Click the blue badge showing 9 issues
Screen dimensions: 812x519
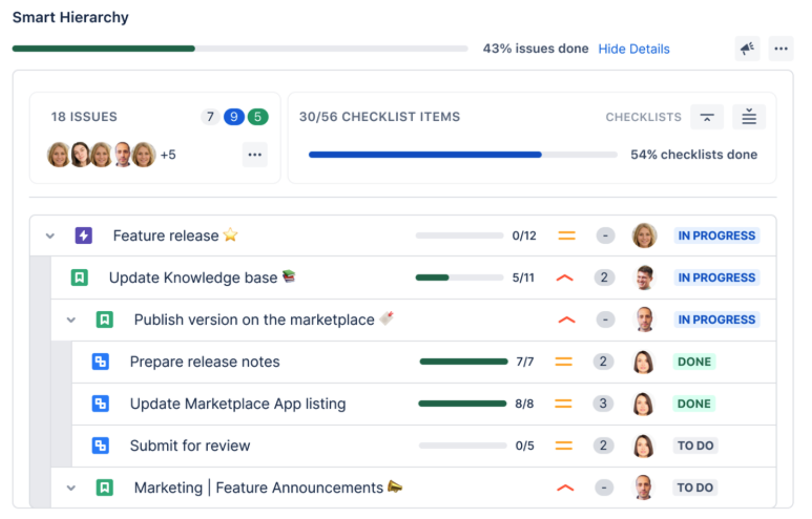click(x=234, y=117)
